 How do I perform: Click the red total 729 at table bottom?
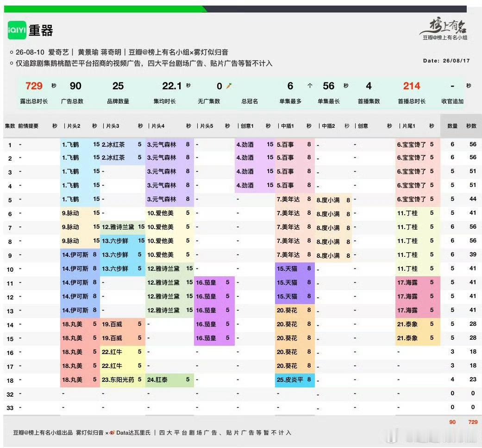[473, 422]
